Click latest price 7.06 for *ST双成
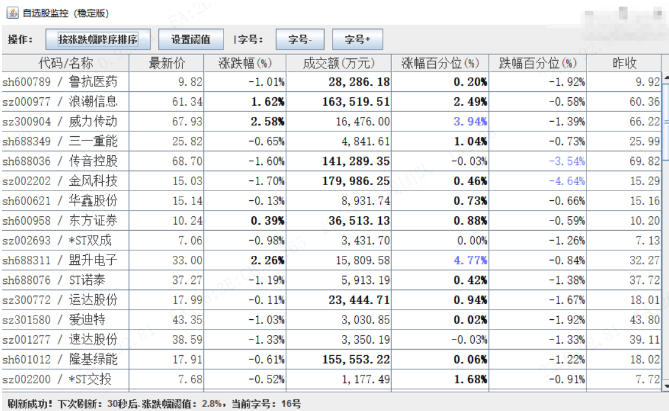 [190, 241]
